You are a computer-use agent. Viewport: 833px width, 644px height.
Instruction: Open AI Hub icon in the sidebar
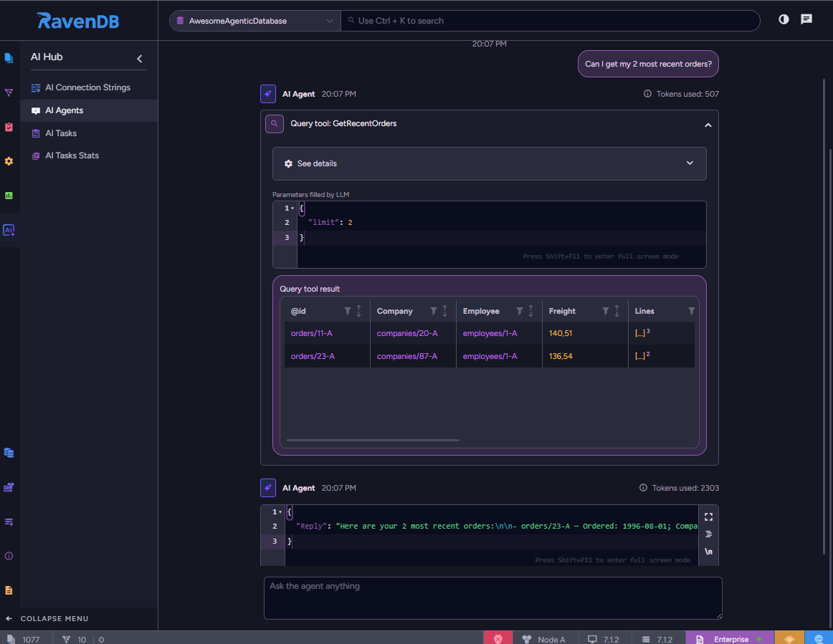pos(9,230)
